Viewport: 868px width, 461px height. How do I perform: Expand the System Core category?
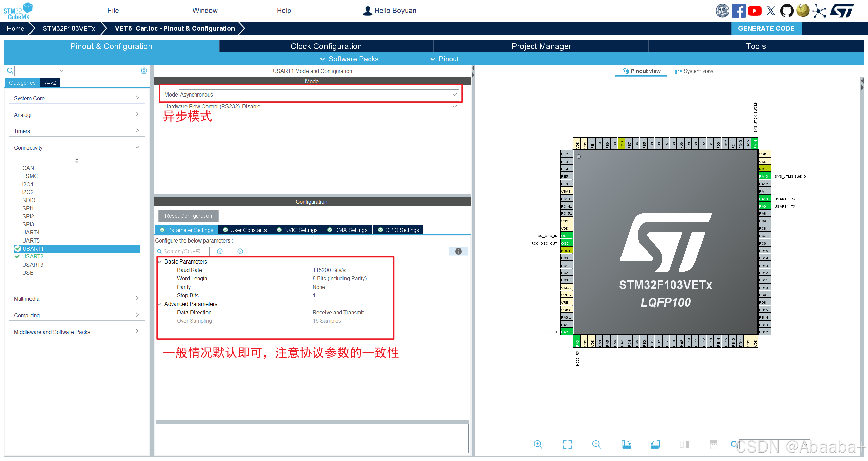click(x=77, y=98)
